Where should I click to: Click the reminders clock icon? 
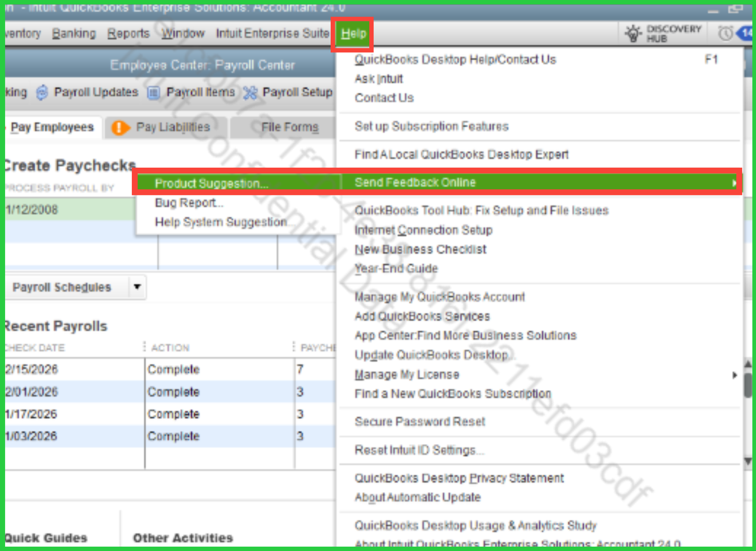tap(725, 33)
